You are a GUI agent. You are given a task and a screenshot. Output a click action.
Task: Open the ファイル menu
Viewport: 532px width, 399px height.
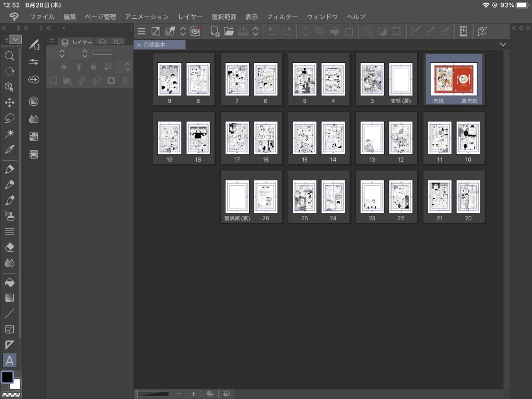[x=42, y=16]
